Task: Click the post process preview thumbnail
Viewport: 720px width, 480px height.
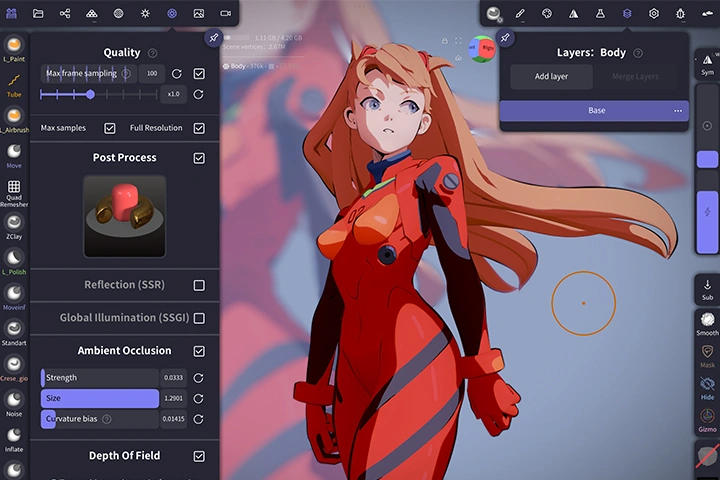Action: click(x=124, y=216)
